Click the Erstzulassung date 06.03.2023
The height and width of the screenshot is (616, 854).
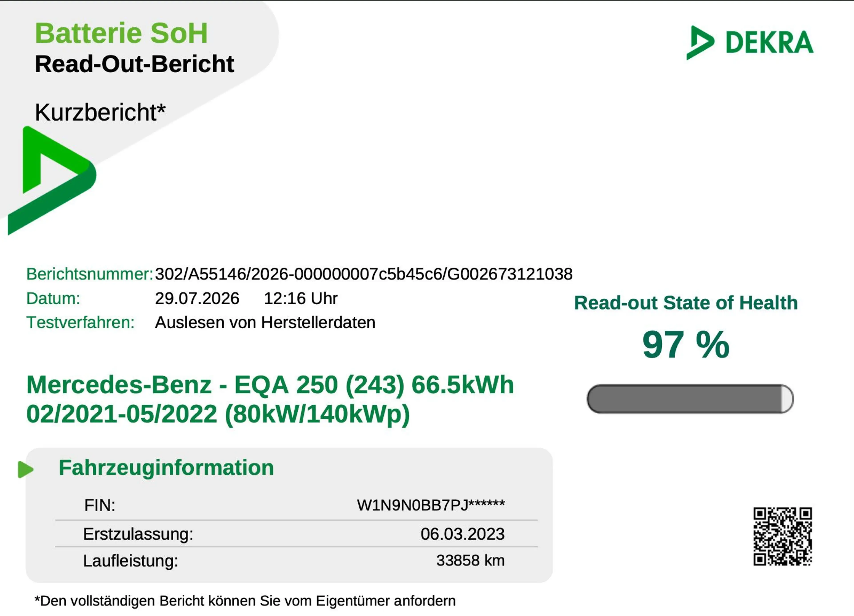(x=462, y=534)
